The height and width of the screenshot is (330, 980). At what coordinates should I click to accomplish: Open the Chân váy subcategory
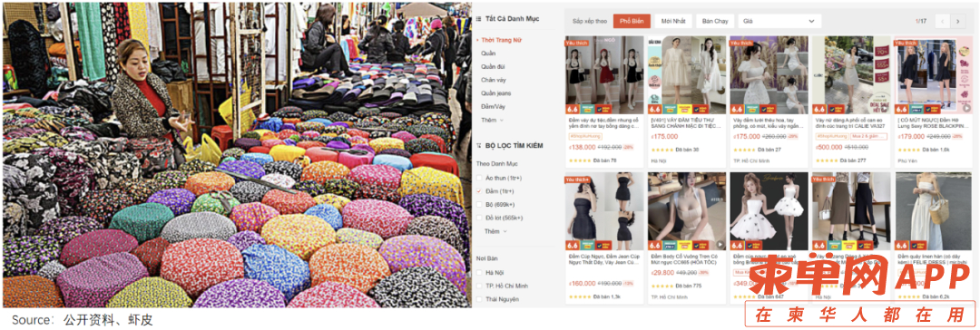pyautogui.click(x=493, y=80)
